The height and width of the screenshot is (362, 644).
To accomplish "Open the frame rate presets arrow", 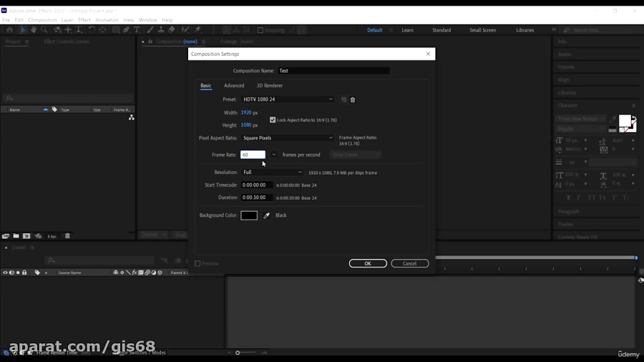I will [x=273, y=155].
